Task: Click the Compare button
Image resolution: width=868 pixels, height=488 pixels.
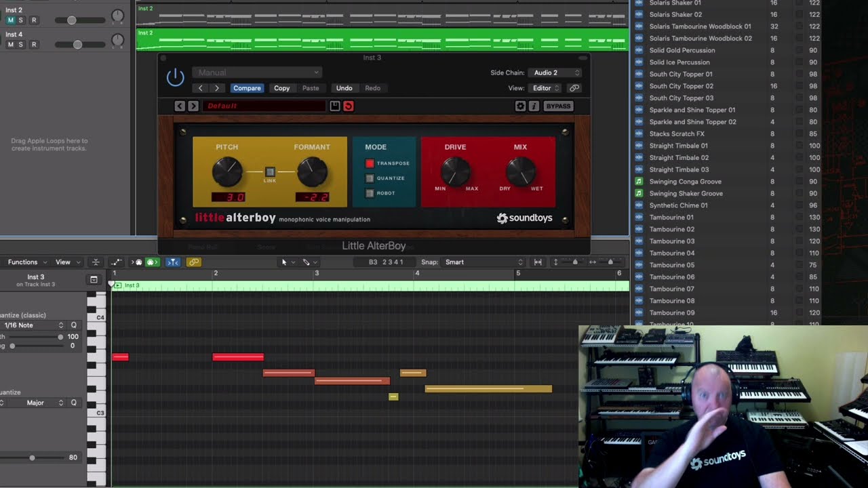Action: pyautogui.click(x=247, y=88)
